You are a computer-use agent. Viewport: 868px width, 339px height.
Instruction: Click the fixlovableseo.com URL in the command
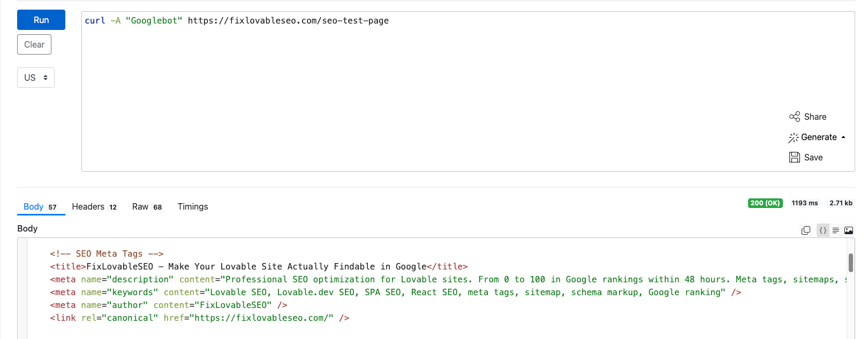coord(288,20)
